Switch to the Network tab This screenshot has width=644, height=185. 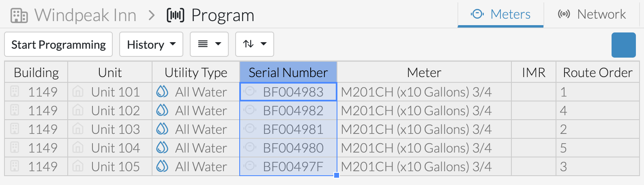point(592,15)
